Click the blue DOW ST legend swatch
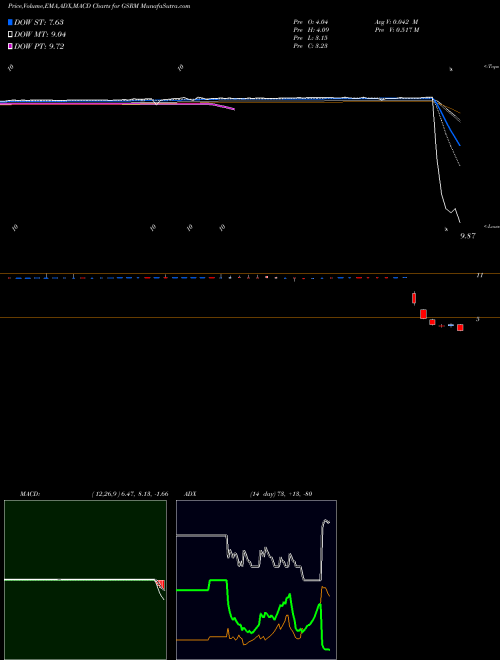The image size is (500, 660). click(x=10, y=22)
